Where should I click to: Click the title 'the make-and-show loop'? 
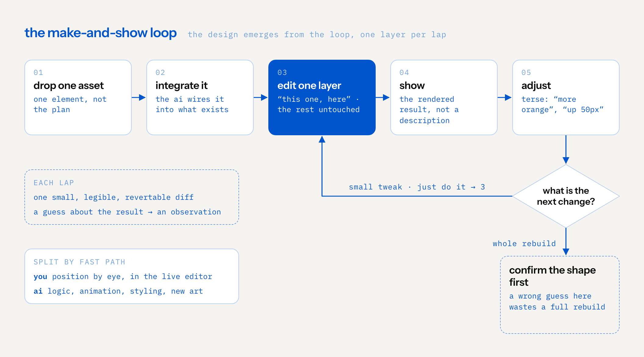(x=100, y=33)
